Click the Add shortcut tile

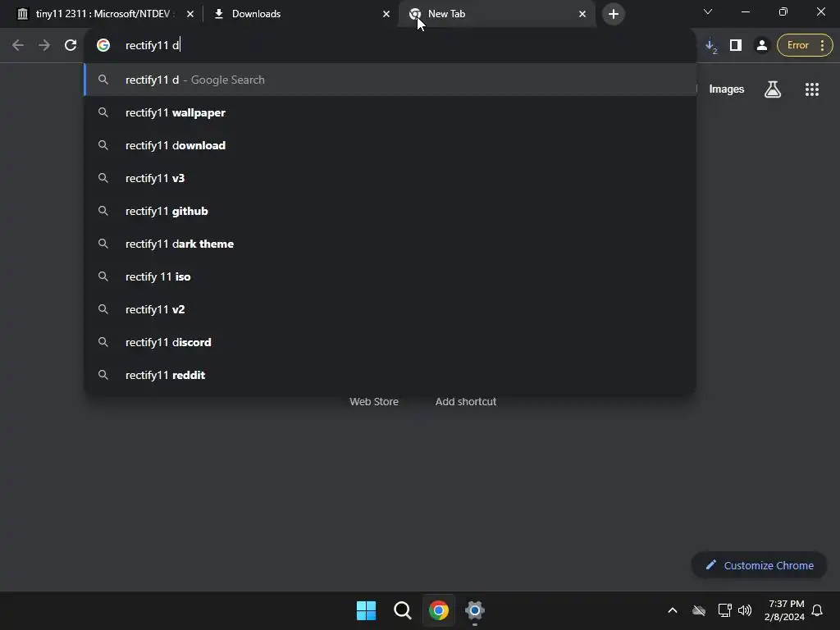click(x=466, y=402)
